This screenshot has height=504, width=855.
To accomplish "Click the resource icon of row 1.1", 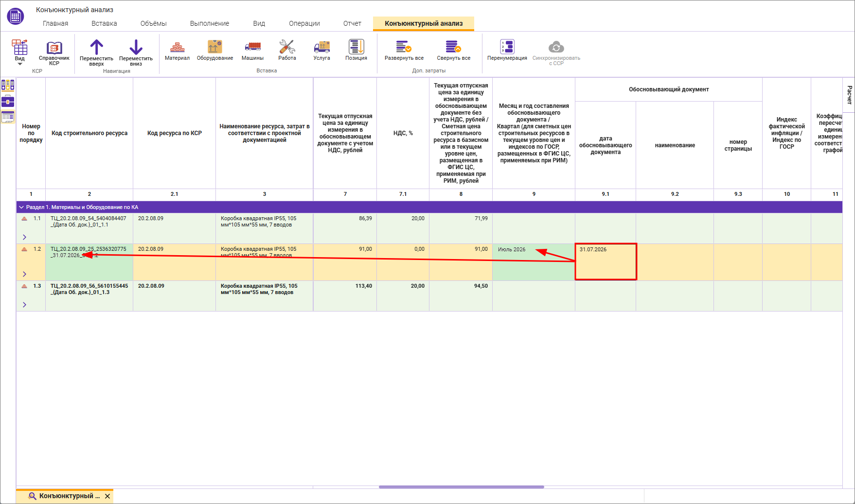I will click(x=24, y=219).
